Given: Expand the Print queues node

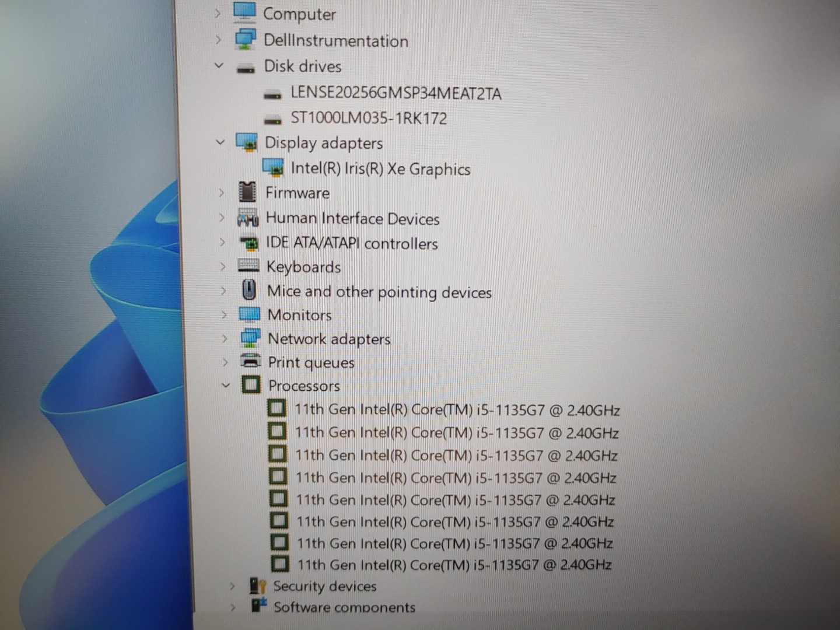Looking at the screenshot, I should [x=225, y=362].
